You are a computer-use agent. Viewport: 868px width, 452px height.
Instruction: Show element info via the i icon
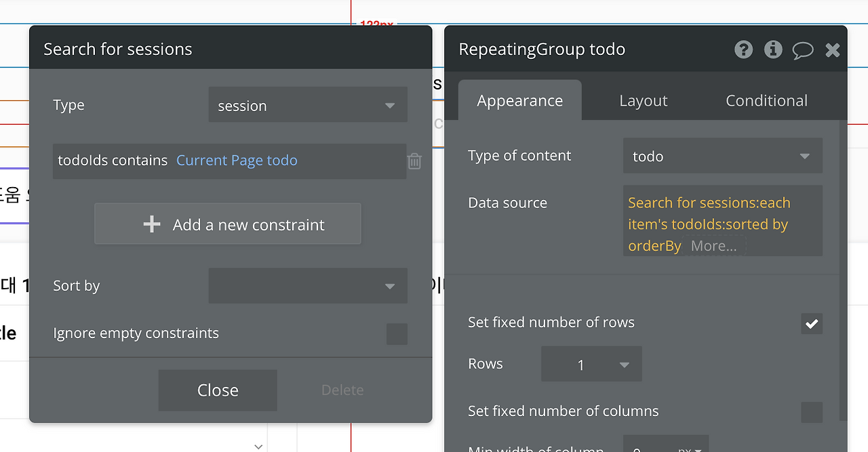point(773,49)
